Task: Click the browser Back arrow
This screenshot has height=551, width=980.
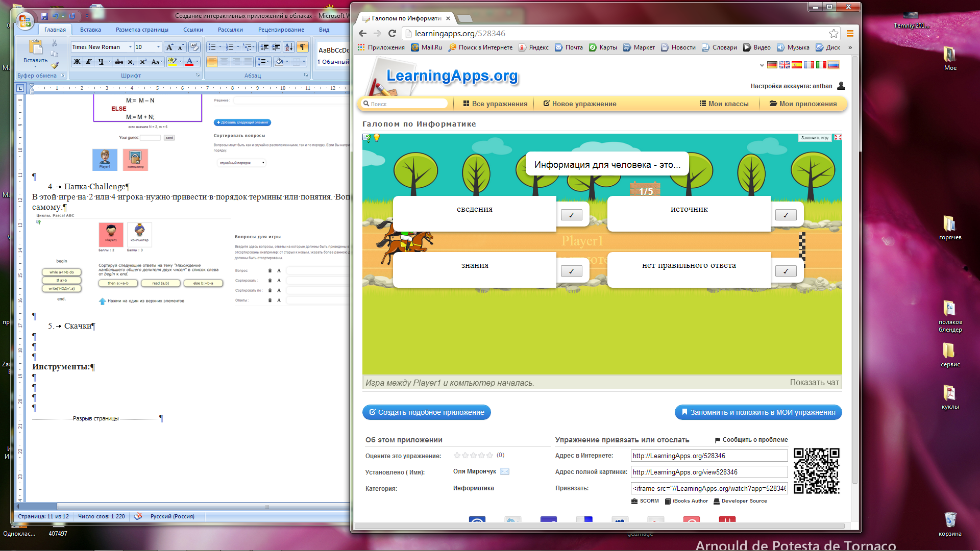Action: [x=362, y=33]
